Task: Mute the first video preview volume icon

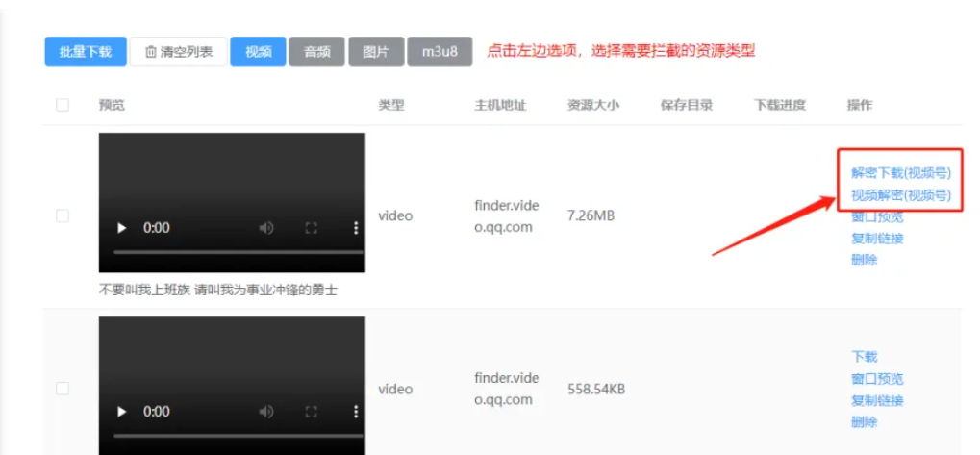Action: 266,228
